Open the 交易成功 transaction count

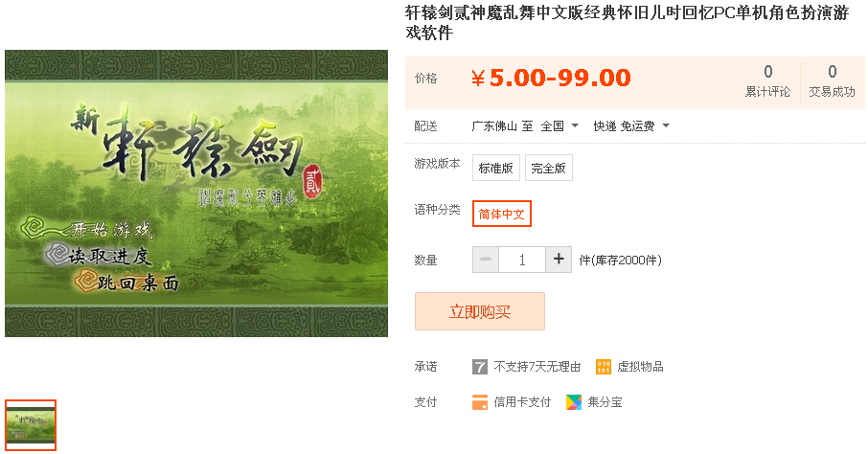[x=832, y=80]
